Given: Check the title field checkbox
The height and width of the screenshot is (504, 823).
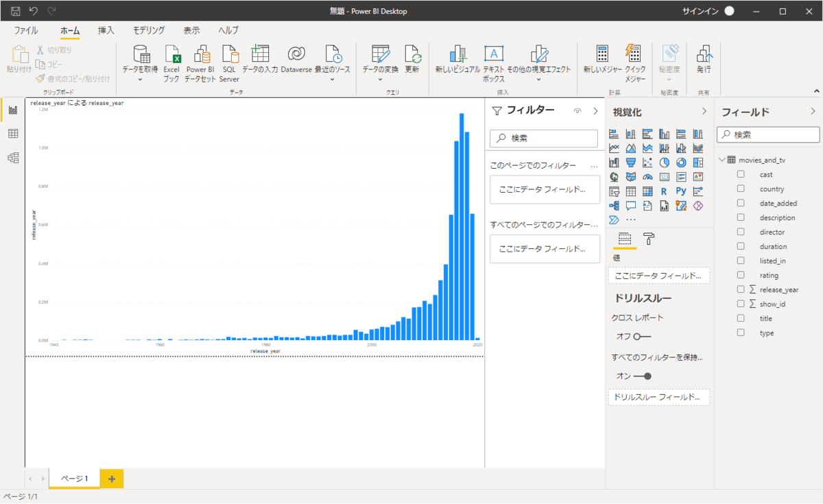Looking at the screenshot, I should 741,318.
